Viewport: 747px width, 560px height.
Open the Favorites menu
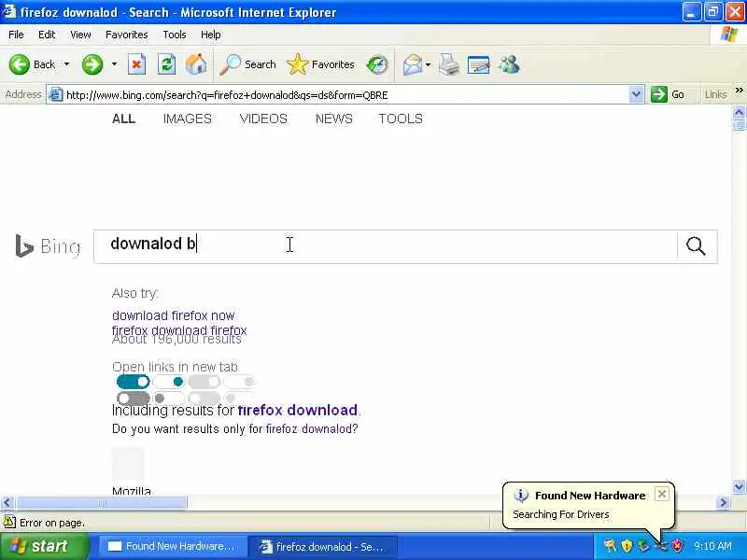[x=127, y=35]
